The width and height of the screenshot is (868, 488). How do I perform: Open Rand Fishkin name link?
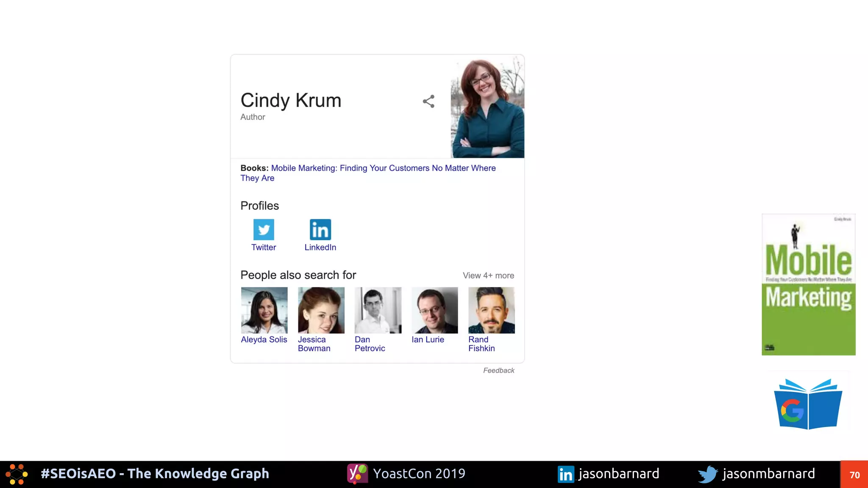[481, 344]
